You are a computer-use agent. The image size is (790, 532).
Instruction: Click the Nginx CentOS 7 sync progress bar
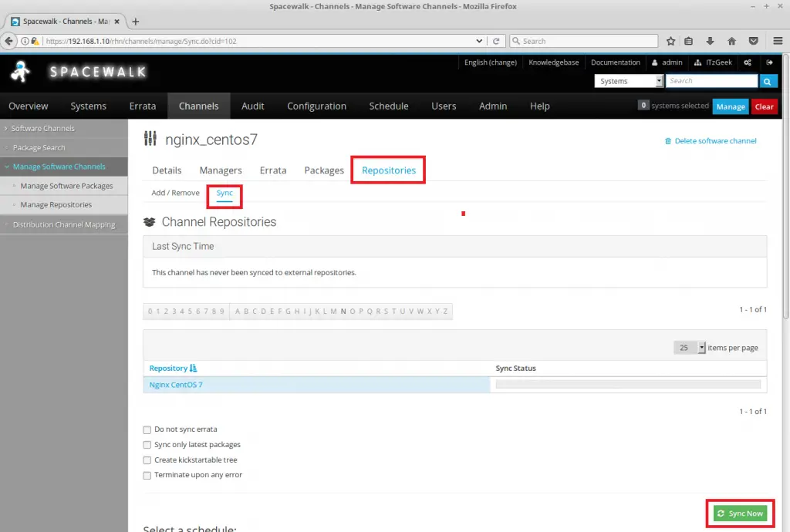[x=628, y=385]
